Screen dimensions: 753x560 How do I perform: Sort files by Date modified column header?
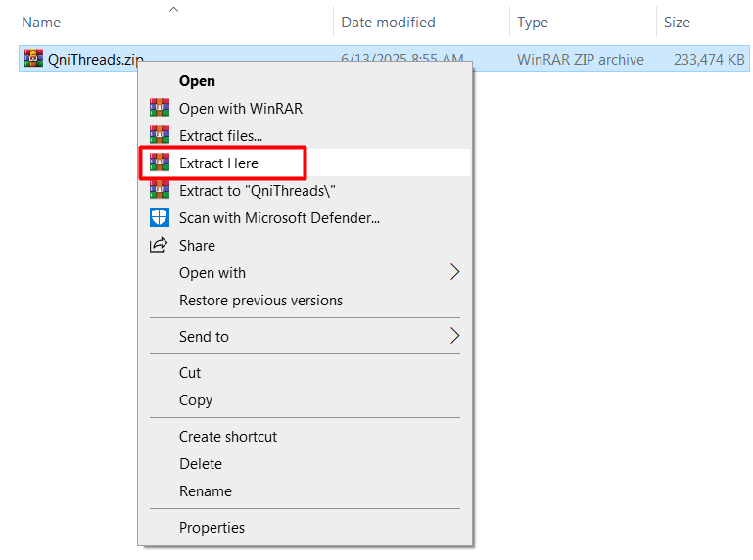pos(388,22)
